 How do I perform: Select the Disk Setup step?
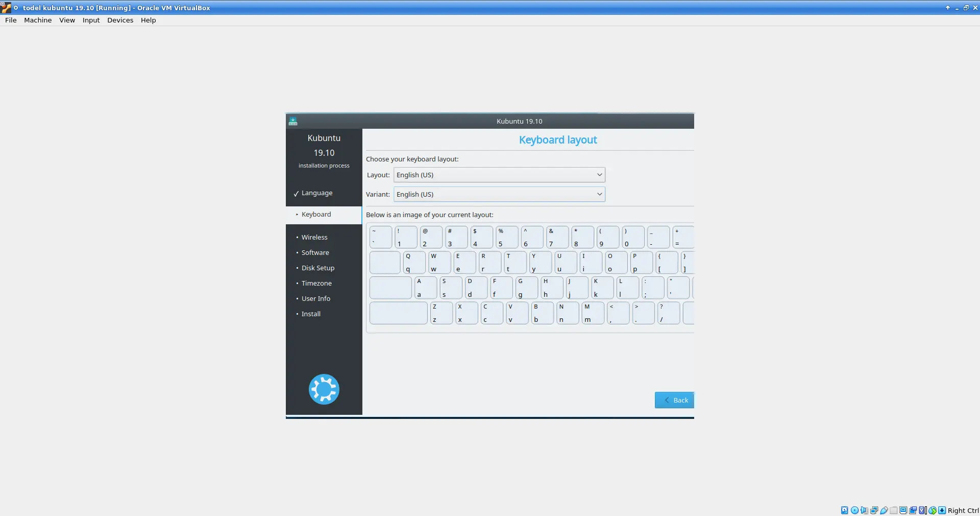point(318,268)
